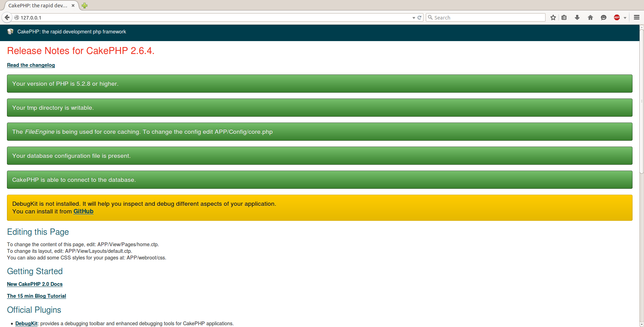Open the CakePHP rapid development framework header link

pyautogui.click(x=72, y=32)
